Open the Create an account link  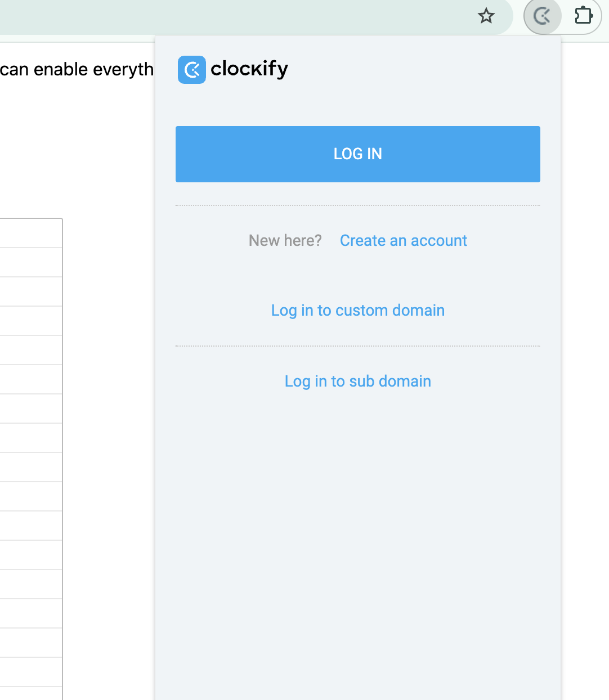coord(404,241)
